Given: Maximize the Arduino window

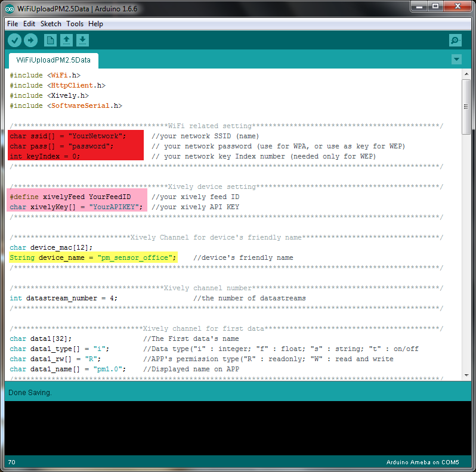Looking at the screenshot, I should click(435, 7).
